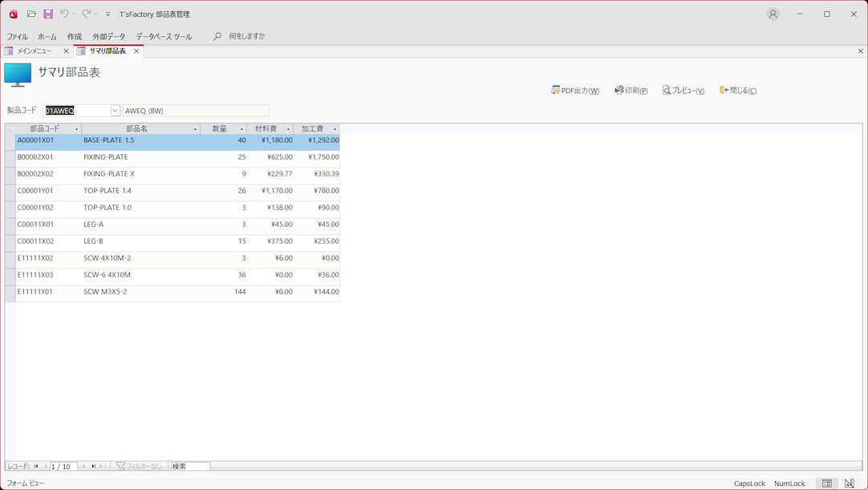Switch to the メインメニュー tab
The image size is (868, 490).
[x=34, y=51]
